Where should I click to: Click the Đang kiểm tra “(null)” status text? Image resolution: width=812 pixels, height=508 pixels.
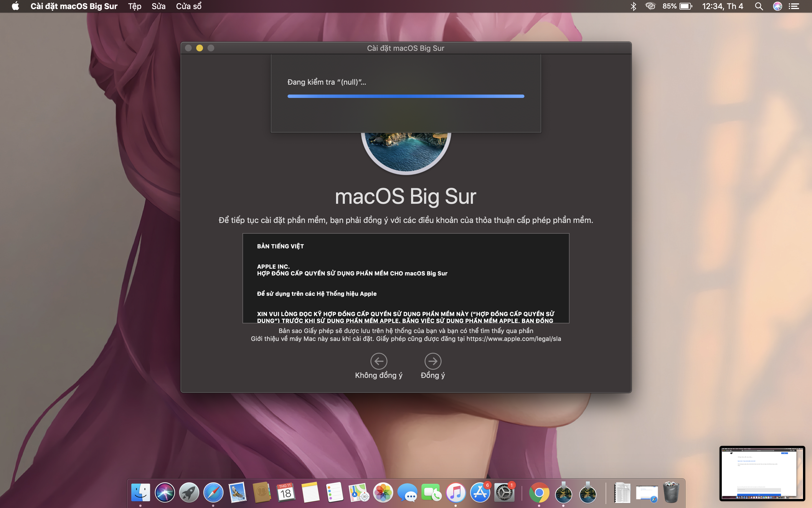pos(326,82)
